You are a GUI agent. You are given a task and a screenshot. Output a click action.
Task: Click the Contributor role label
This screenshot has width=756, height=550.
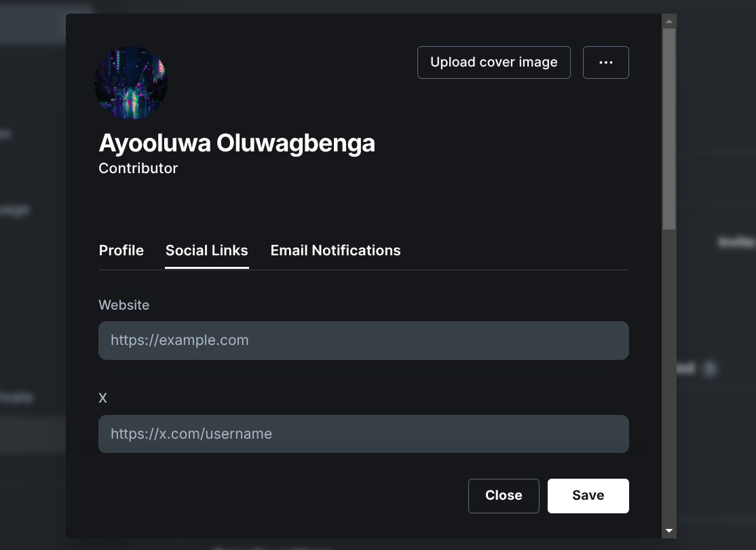click(138, 168)
